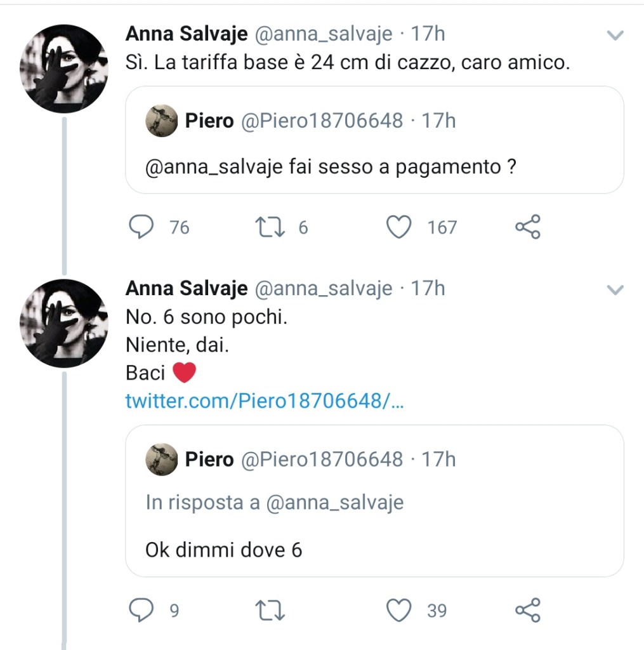The height and width of the screenshot is (650, 644).
Task: Click "In risposta a @anna_salvaje" text
Action: pyautogui.click(x=274, y=503)
